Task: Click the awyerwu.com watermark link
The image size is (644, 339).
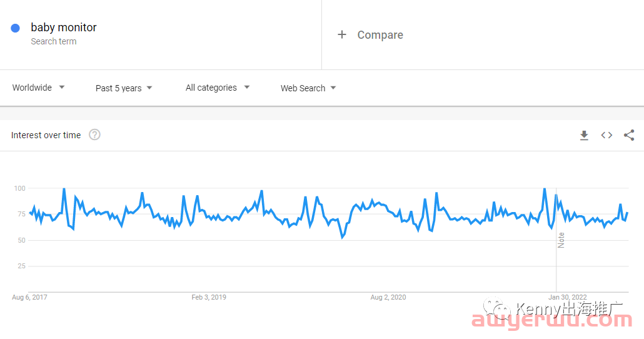Action: 552,320
